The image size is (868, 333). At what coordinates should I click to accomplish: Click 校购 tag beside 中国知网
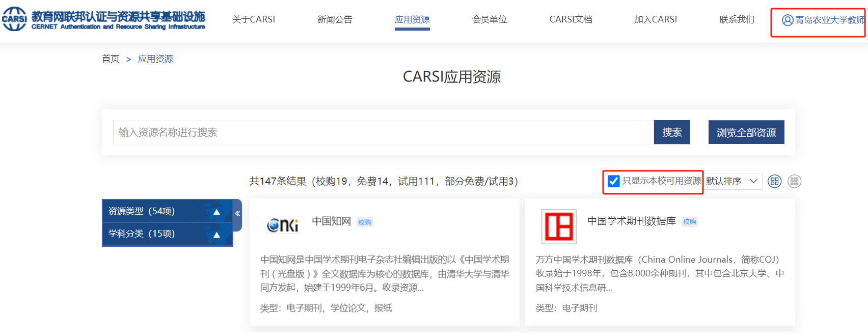click(365, 222)
